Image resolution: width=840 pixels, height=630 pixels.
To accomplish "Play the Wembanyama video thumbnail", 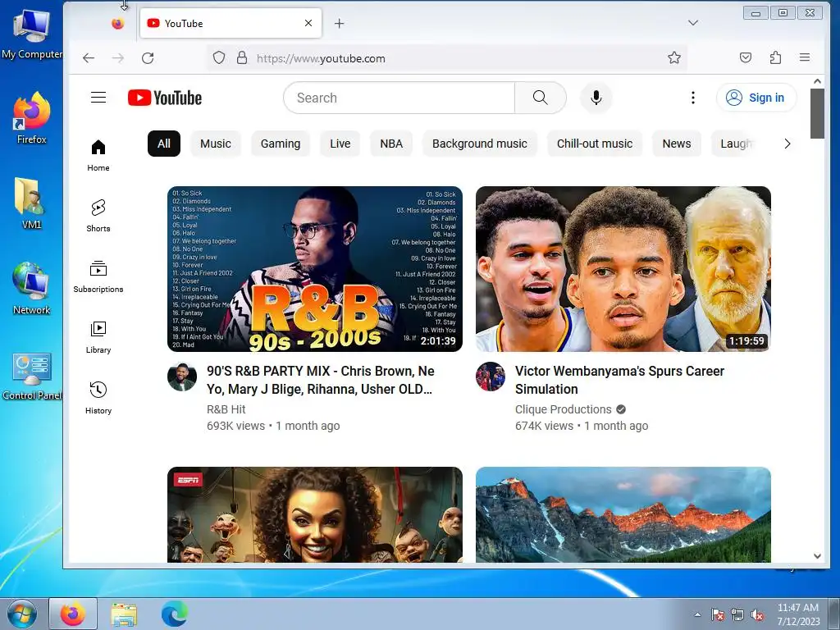I will click(623, 269).
